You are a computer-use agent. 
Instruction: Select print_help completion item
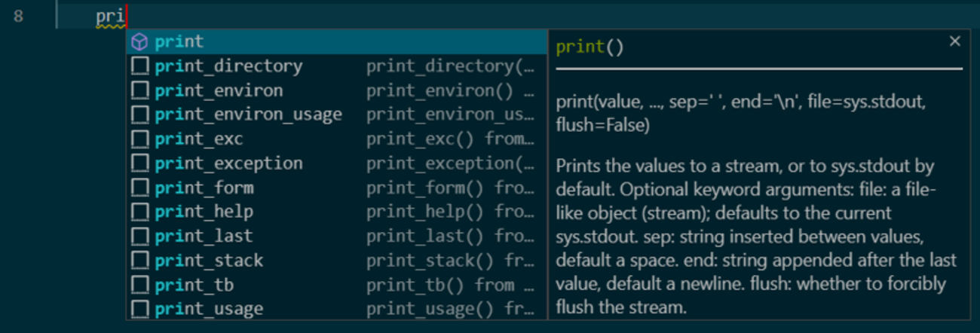204,212
